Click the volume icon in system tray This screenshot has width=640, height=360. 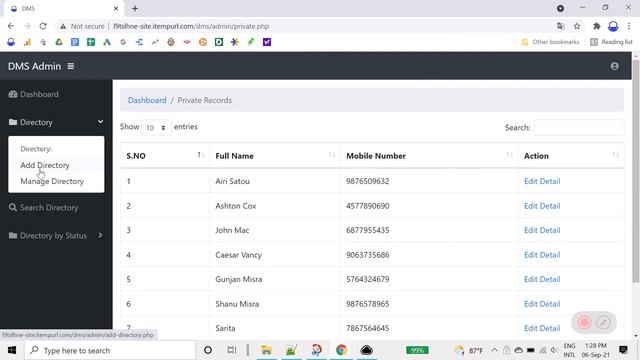pos(554,350)
